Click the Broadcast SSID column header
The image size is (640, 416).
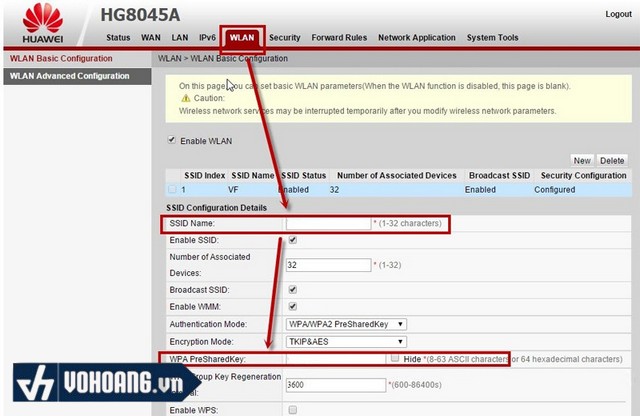pos(499,176)
